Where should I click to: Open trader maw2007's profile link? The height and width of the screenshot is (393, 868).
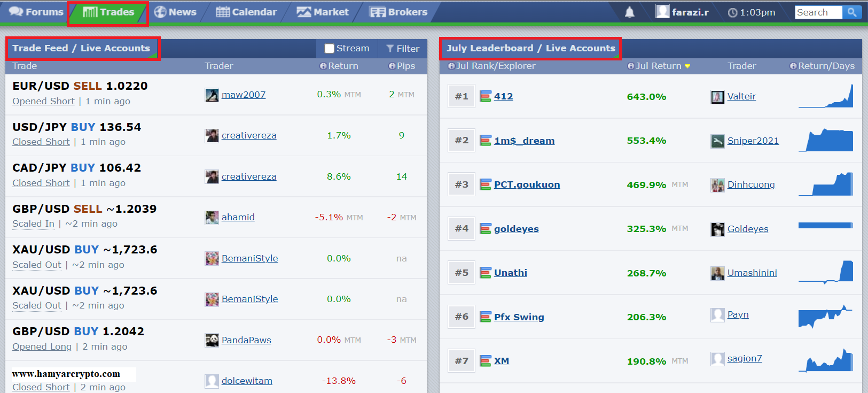point(244,95)
